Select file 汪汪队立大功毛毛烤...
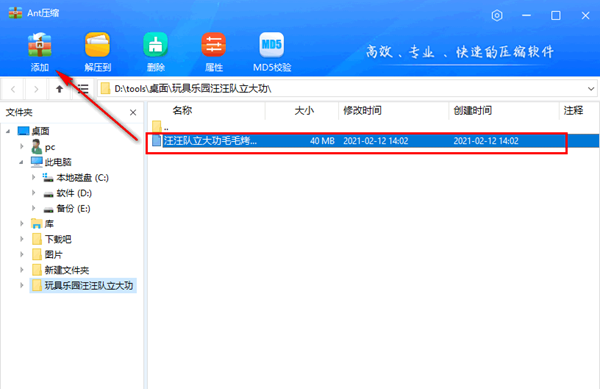 (x=210, y=141)
